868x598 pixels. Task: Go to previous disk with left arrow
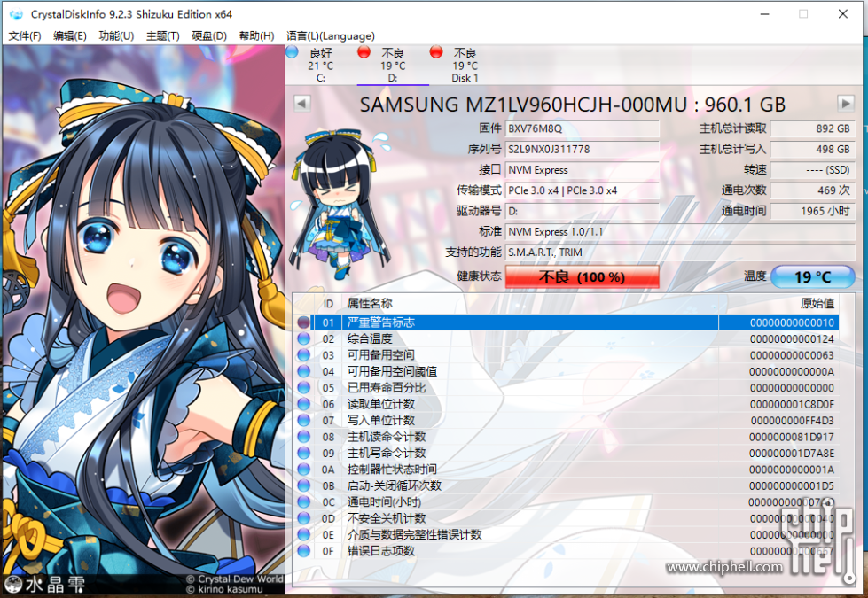pos(301,104)
